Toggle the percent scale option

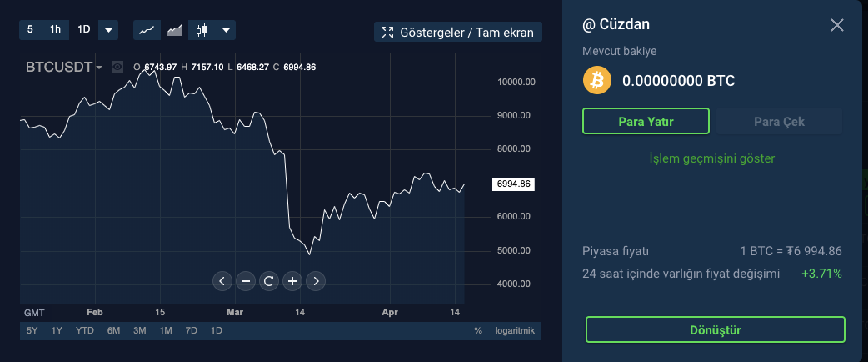pos(478,331)
